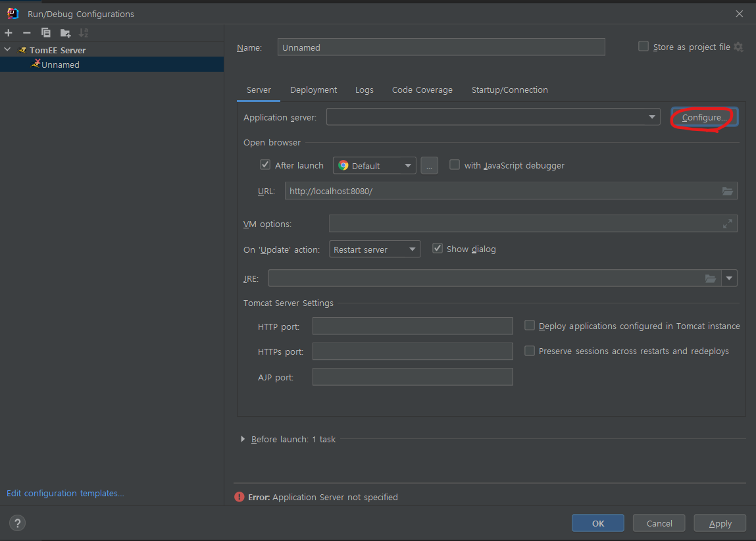Viewport: 756px width, 541px height.
Task: Click the Name input field
Action: (441, 47)
